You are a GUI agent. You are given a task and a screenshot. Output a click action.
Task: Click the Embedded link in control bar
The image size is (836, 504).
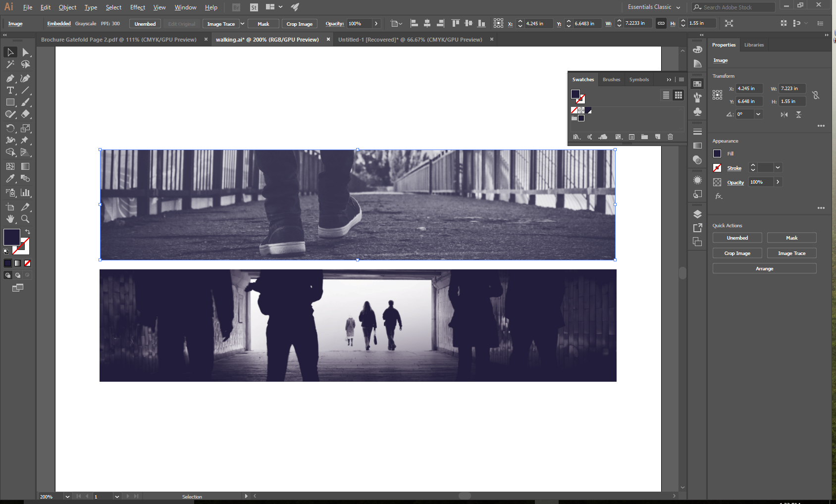point(59,23)
